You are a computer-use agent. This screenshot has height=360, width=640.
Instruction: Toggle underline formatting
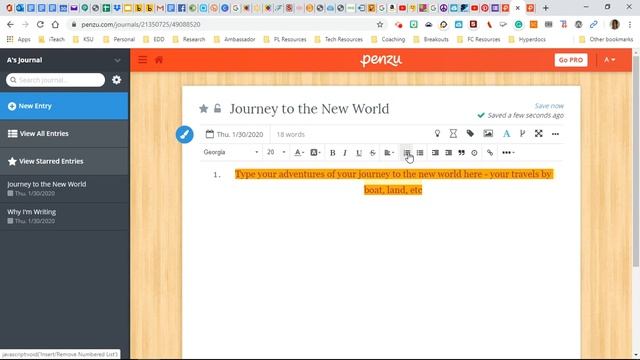359,153
